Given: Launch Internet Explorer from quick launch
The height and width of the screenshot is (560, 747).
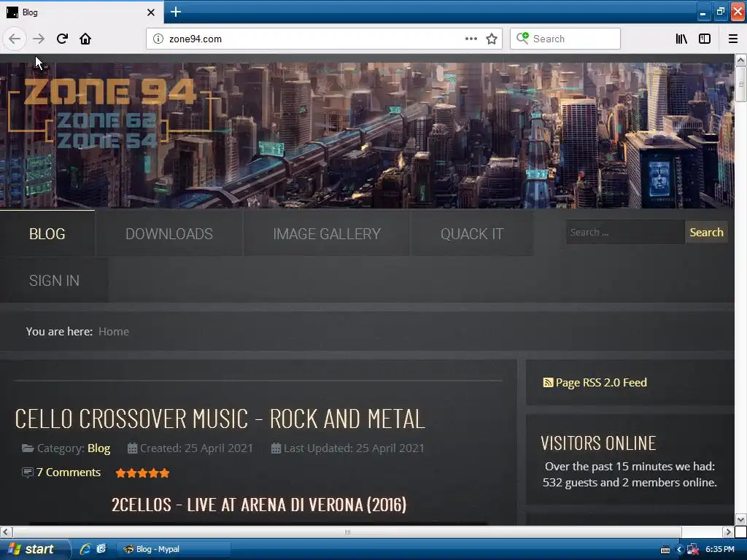Looking at the screenshot, I should [x=85, y=549].
